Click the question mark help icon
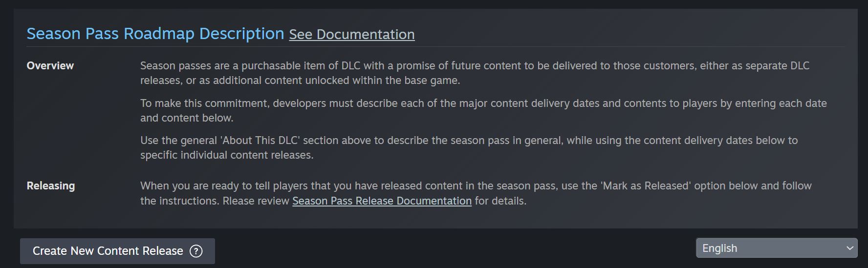 click(196, 251)
